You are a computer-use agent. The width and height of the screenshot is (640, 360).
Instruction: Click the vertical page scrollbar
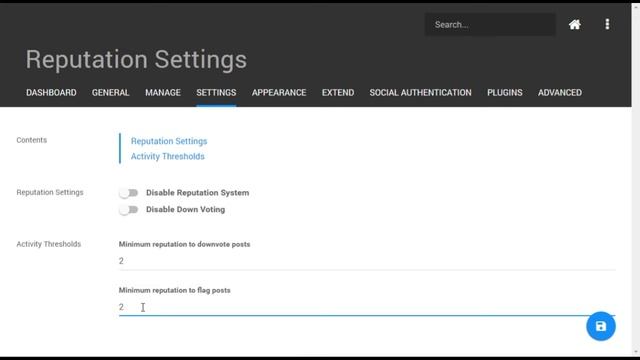point(636,180)
